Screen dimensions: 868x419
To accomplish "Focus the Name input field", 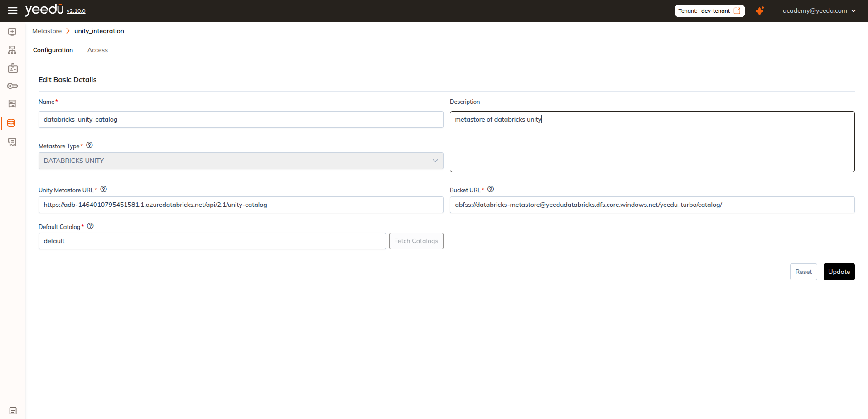I will [241, 120].
